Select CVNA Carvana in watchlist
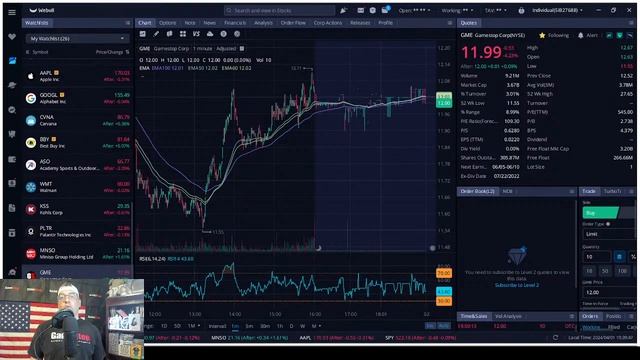640x360 pixels. [77, 120]
